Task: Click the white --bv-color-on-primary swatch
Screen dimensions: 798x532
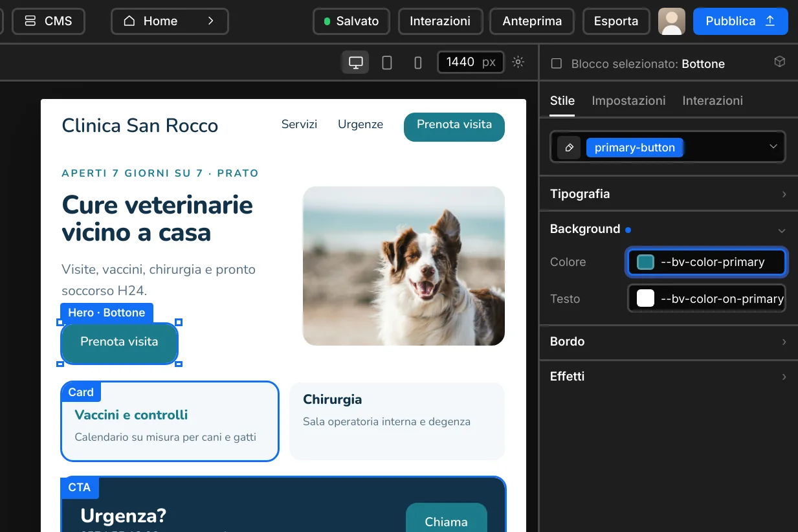Action: pyautogui.click(x=645, y=298)
